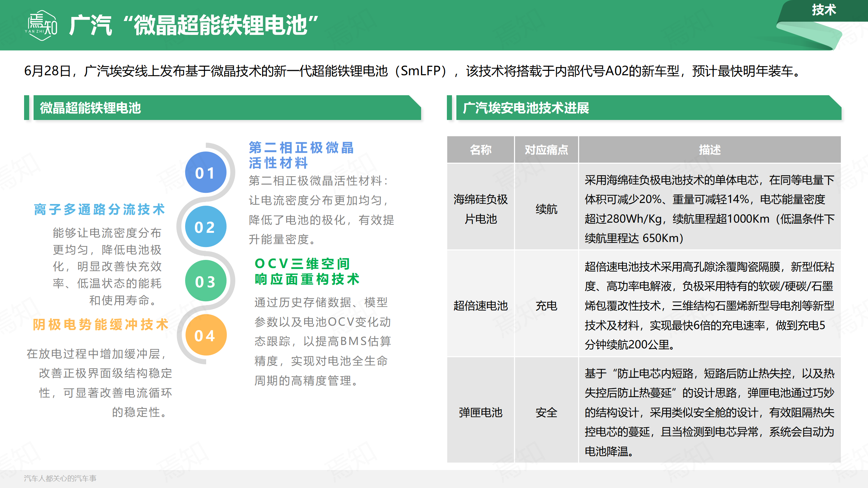Click the heading 离子多通路分流技术
Screen dimensions: 868x488
click(x=99, y=209)
